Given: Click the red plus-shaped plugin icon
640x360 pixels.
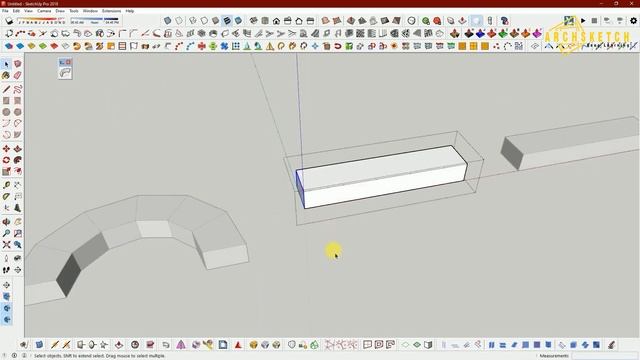Looking at the screenshot, I should (202, 46).
